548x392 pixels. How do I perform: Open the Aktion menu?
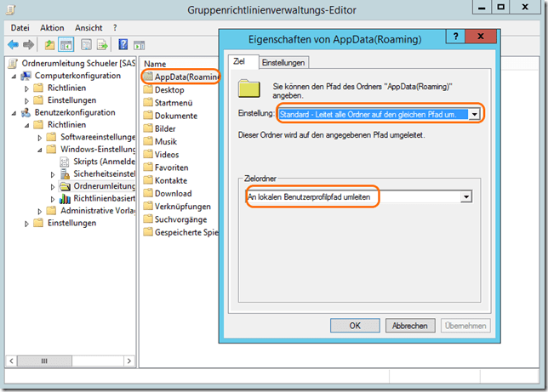pos(52,27)
